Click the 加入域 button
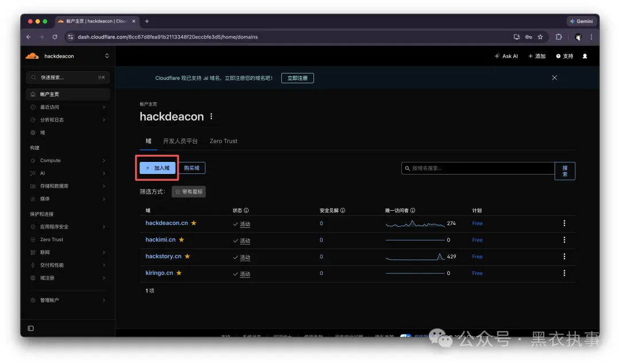Image resolution: width=620 pixels, height=364 pixels. click(157, 168)
